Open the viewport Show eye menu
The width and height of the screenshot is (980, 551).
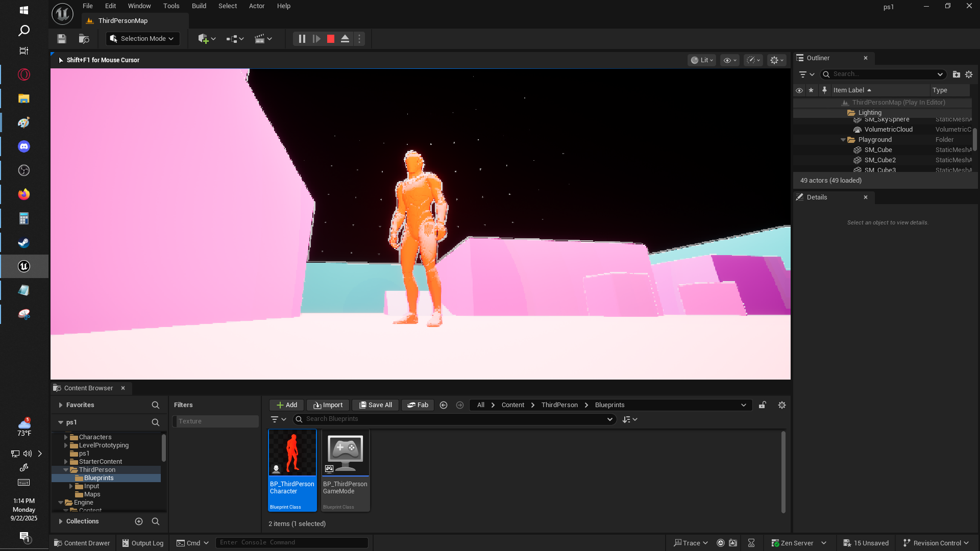click(730, 60)
